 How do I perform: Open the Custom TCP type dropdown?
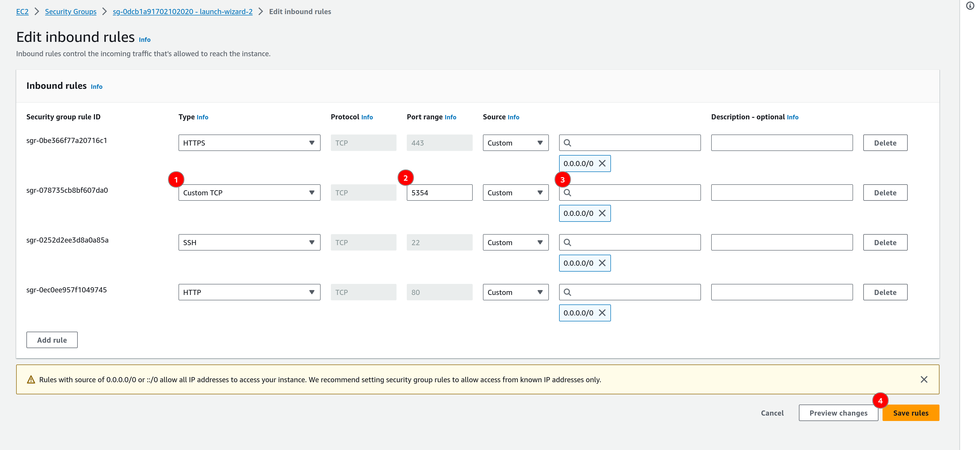click(249, 193)
